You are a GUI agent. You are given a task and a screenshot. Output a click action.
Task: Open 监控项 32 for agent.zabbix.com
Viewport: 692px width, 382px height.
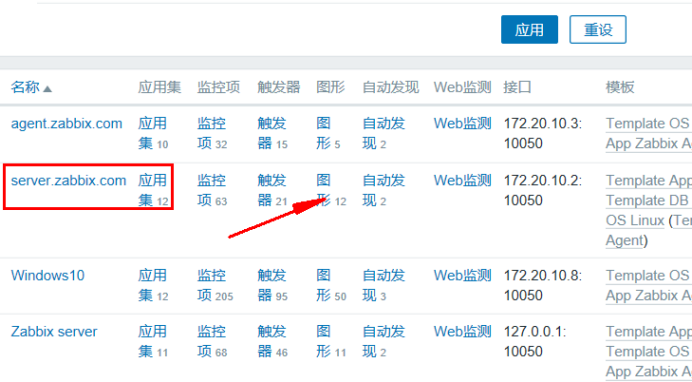tap(212, 133)
